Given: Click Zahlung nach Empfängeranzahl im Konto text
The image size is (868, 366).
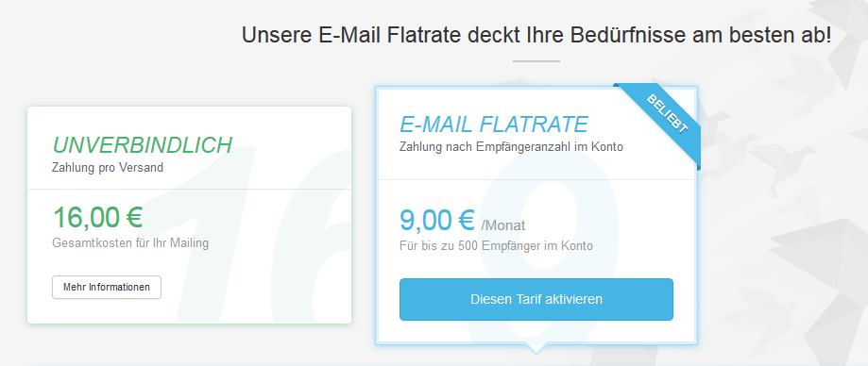Looking at the screenshot, I should pyautogui.click(x=512, y=147).
